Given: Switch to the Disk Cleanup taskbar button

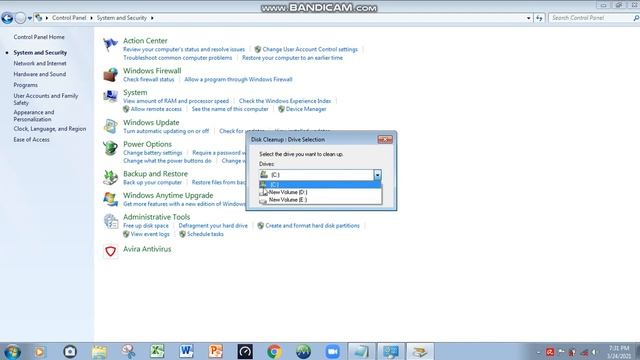Looking at the screenshot, I should click(x=420, y=352).
